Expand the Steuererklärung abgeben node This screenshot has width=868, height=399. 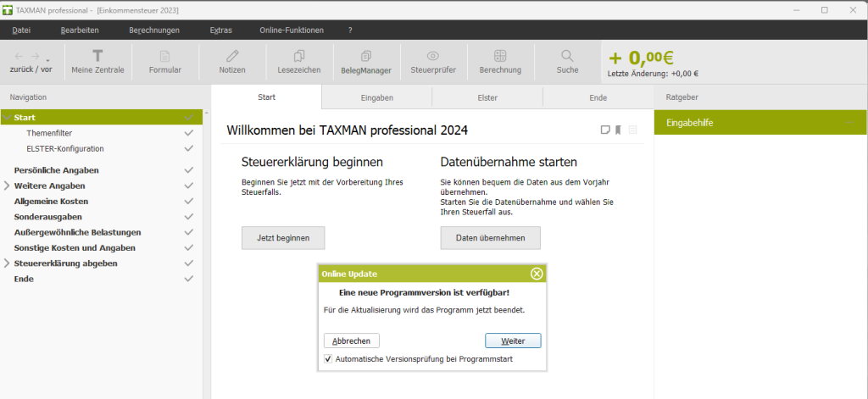pos(7,263)
